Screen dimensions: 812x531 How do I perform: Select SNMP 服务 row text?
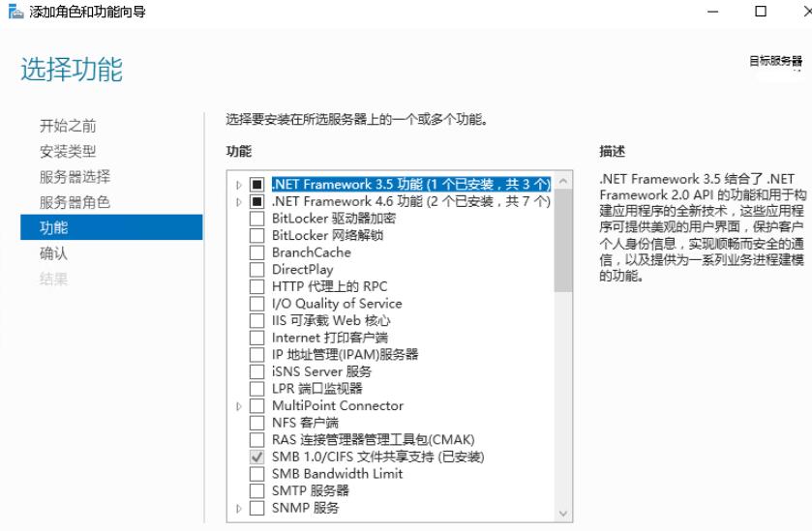305,508
